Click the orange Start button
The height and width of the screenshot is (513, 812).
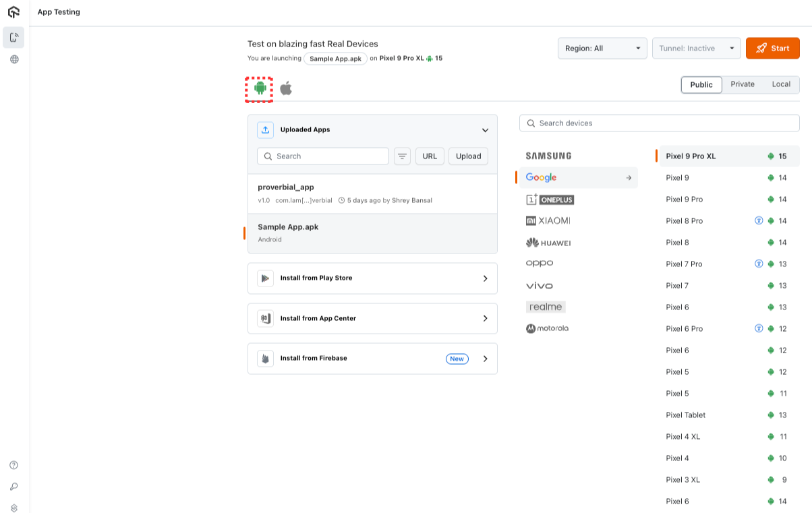pos(772,48)
